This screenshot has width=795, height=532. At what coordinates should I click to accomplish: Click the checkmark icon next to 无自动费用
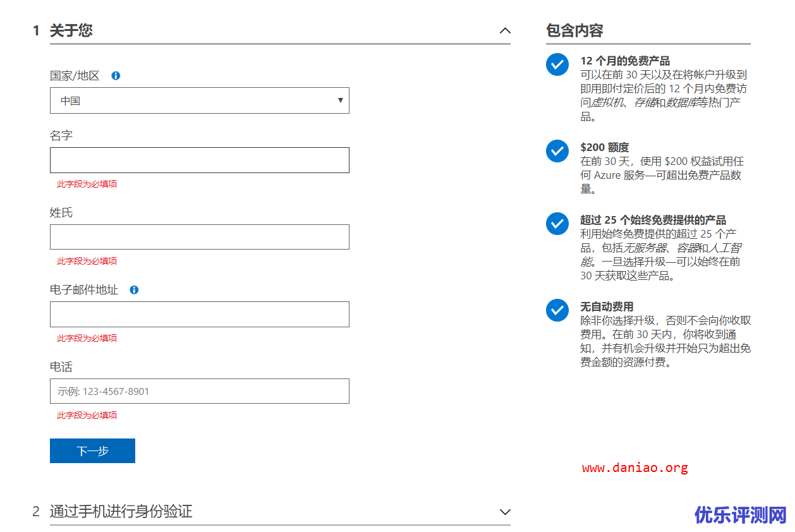[x=557, y=310]
